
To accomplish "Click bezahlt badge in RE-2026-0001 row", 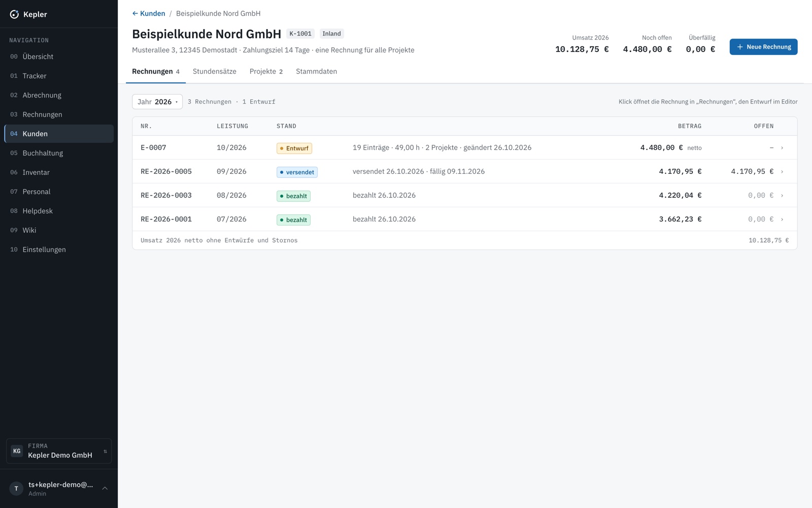I will click(x=293, y=220).
